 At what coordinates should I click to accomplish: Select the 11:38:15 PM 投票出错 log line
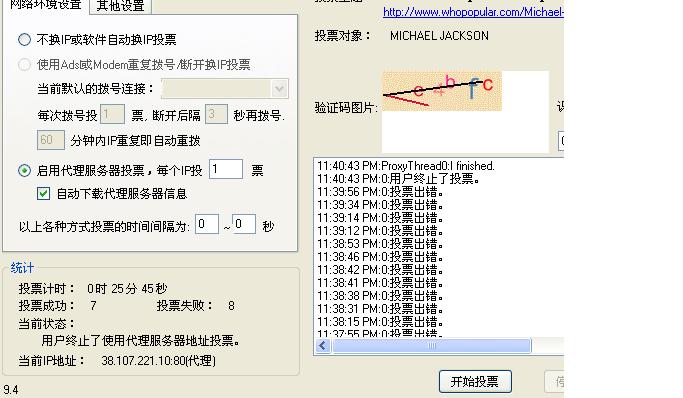[x=380, y=322]
